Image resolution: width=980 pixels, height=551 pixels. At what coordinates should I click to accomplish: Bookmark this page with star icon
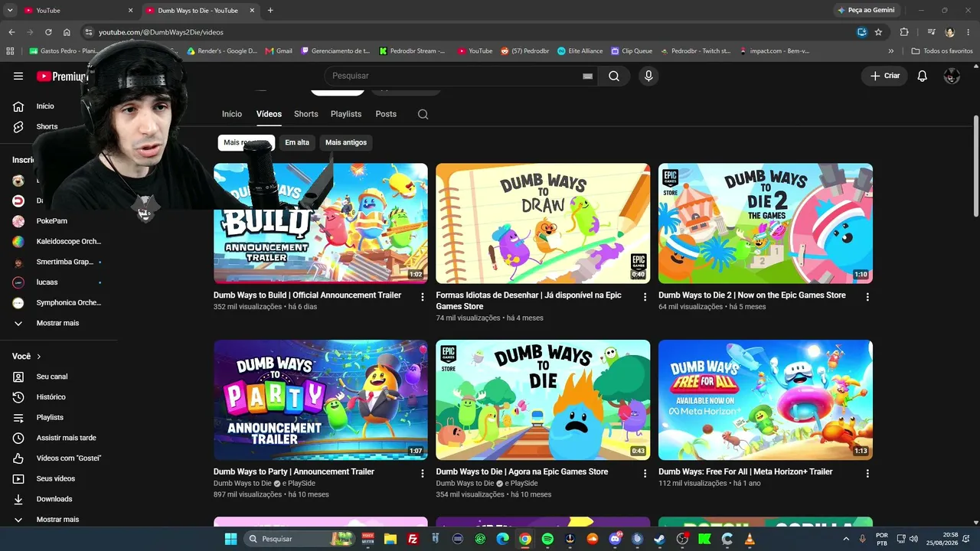pos(878,32)
